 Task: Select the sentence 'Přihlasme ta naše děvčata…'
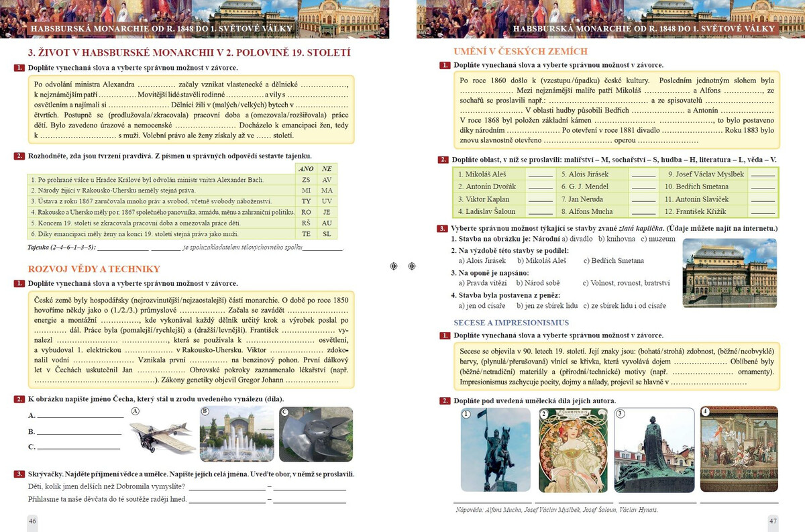pos(107,499)
